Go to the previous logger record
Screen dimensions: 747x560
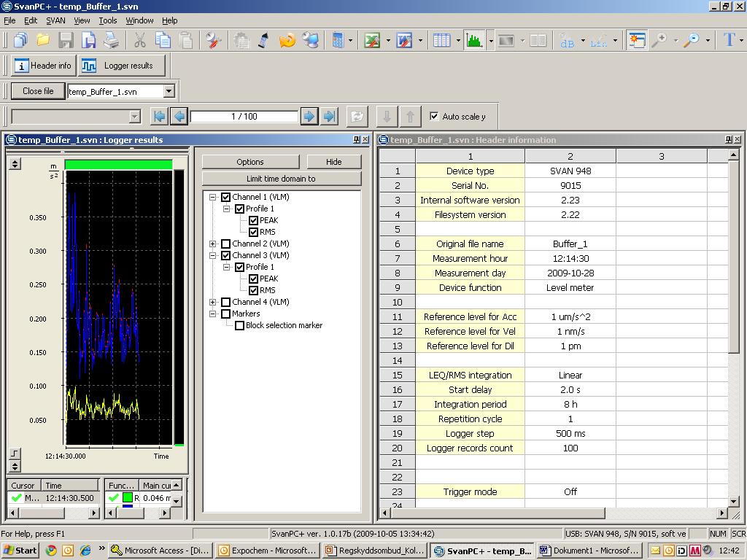pos(179,116)
